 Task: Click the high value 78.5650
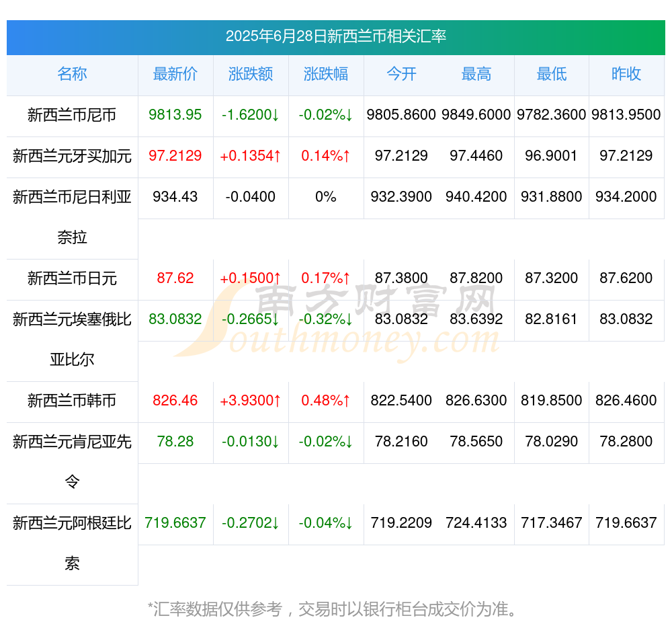click(476, 441)
